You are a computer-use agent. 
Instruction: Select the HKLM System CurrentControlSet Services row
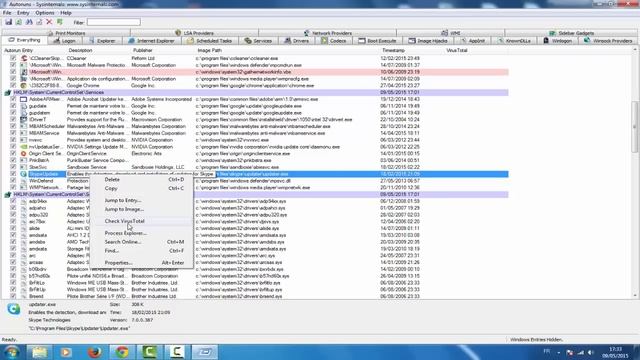click(x=256, y=93)
